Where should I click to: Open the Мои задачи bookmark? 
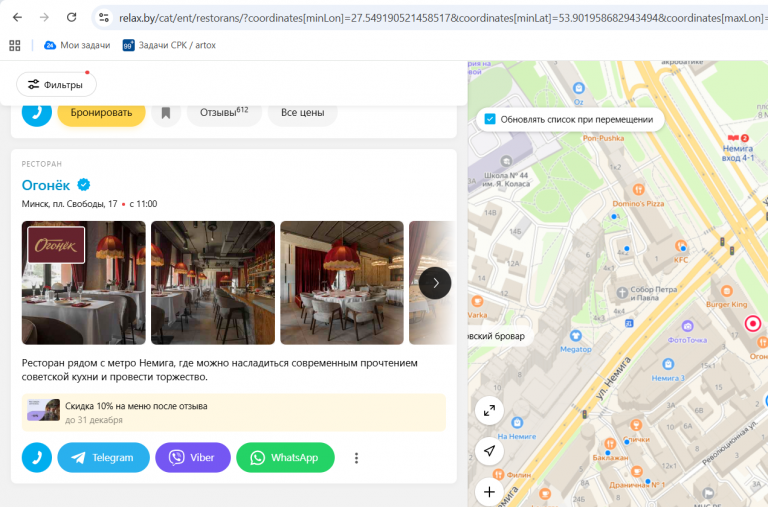pyautogui.click(x=77, y=46)
